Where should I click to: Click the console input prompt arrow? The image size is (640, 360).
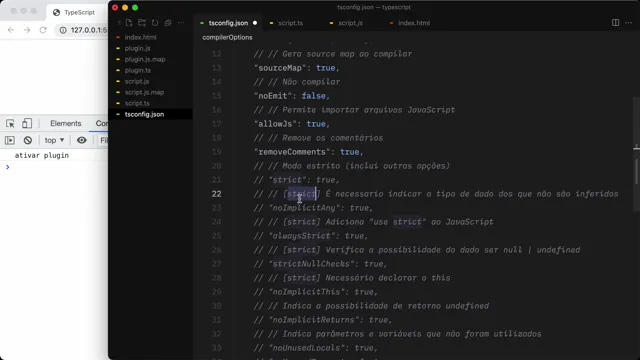[7, 167]
